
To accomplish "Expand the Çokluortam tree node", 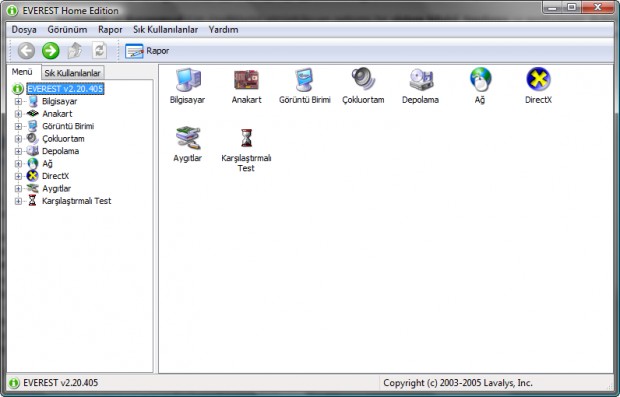I will (18, 139).
